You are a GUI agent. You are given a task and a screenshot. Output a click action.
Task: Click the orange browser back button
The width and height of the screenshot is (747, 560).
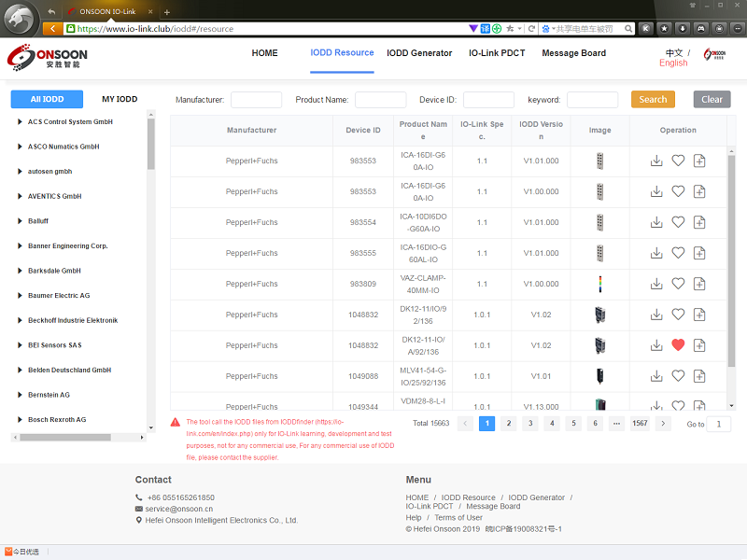point(53,29)
